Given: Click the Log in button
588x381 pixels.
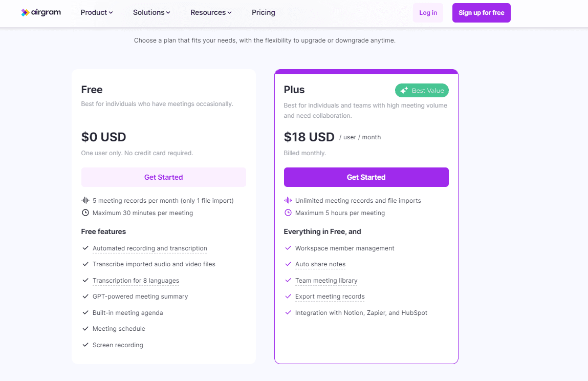Looking at the screenshot, I should (x=428, y=13).
